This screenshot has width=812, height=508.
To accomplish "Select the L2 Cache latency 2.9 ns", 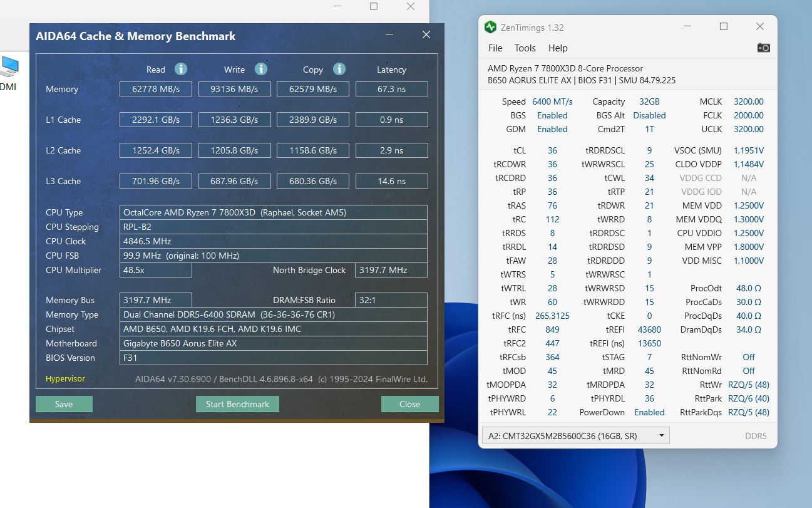I will click(x=392, y=150).
